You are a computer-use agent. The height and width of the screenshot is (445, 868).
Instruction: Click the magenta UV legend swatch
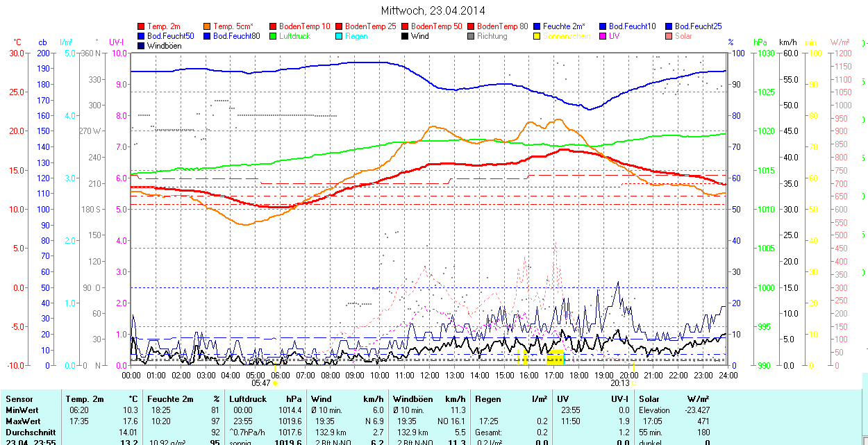click(603, 36)
